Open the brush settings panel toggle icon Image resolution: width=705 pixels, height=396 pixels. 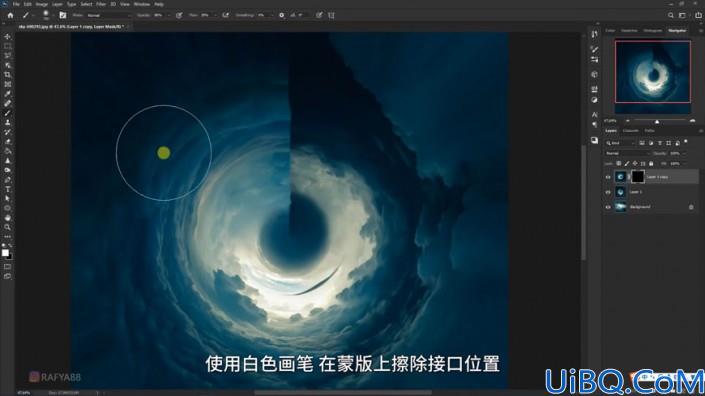pos(62,15)
